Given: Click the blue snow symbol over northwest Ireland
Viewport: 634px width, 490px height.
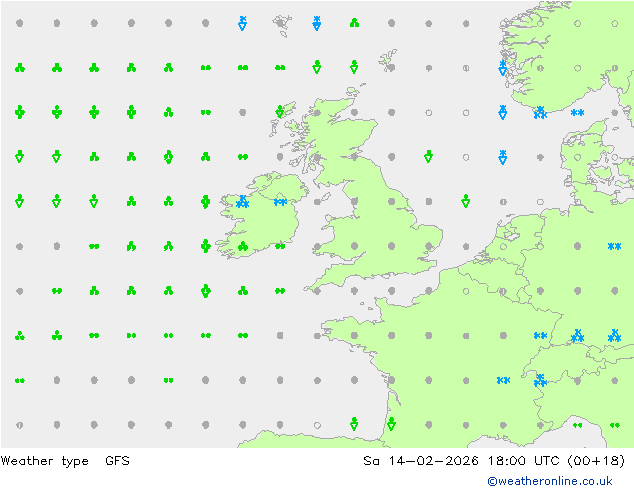Looking at the screenshot, I should [243, 201].
